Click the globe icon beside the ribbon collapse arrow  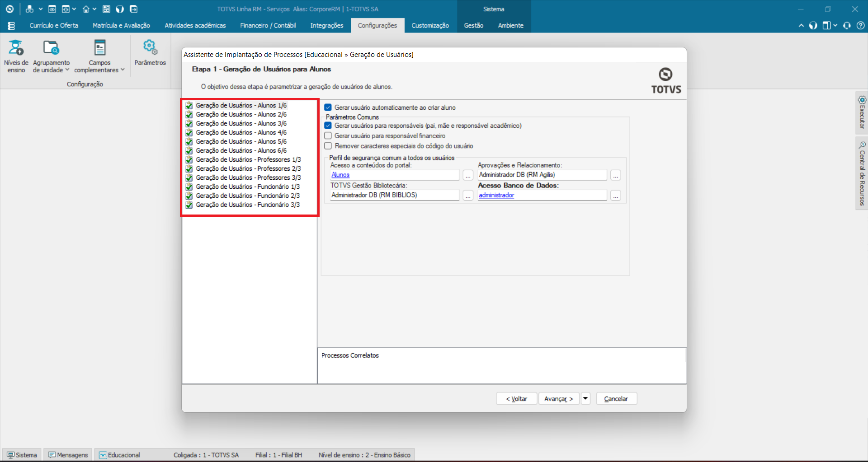point(813,26)
